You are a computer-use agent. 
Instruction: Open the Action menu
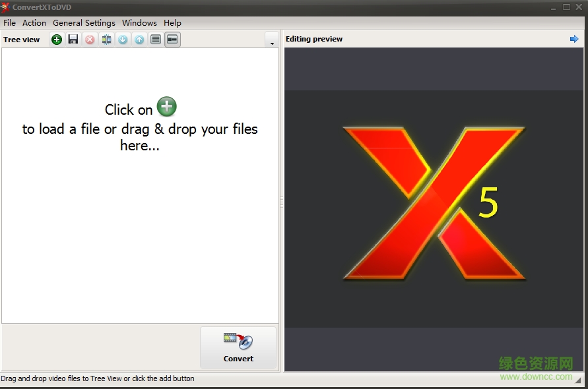(x=34, y=22)
